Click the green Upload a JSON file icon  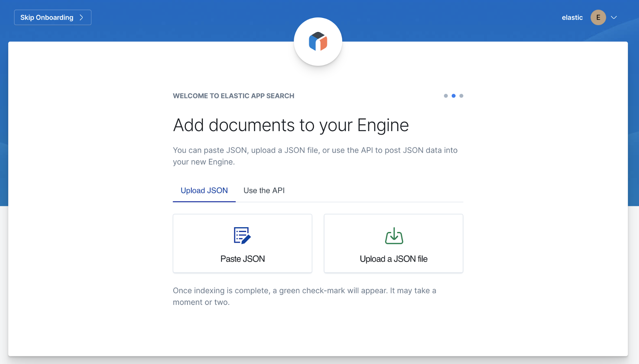[393, 236]
